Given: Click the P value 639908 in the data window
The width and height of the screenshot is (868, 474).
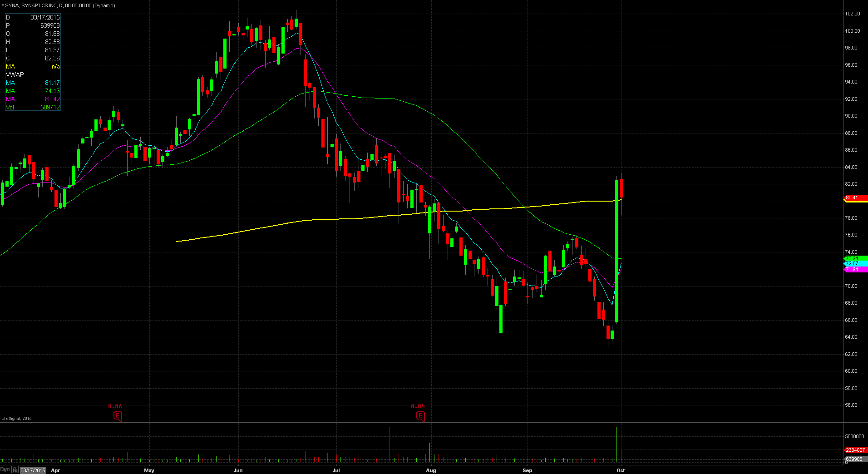Looking at the screenshot, I should (50, 25).
